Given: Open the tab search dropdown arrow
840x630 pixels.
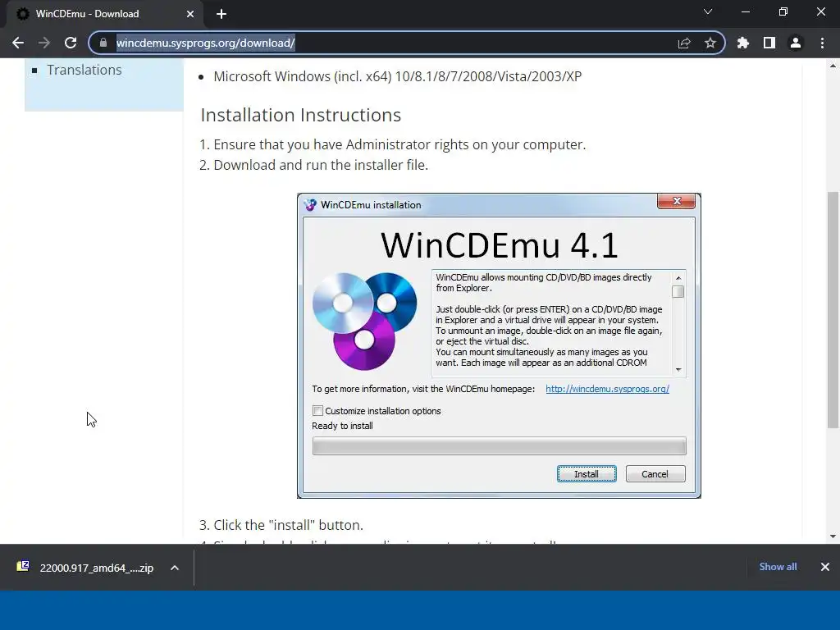Looking at the screenshot, I should click(x=708, y=11).
